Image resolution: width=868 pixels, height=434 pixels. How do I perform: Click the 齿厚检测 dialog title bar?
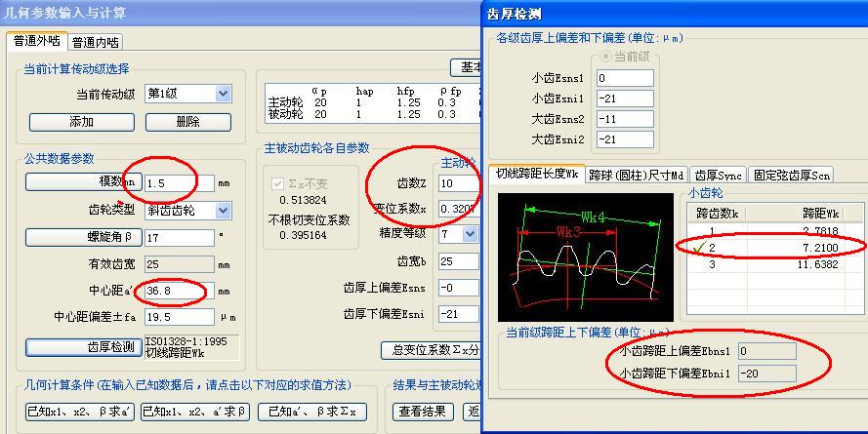click(676, 14)
